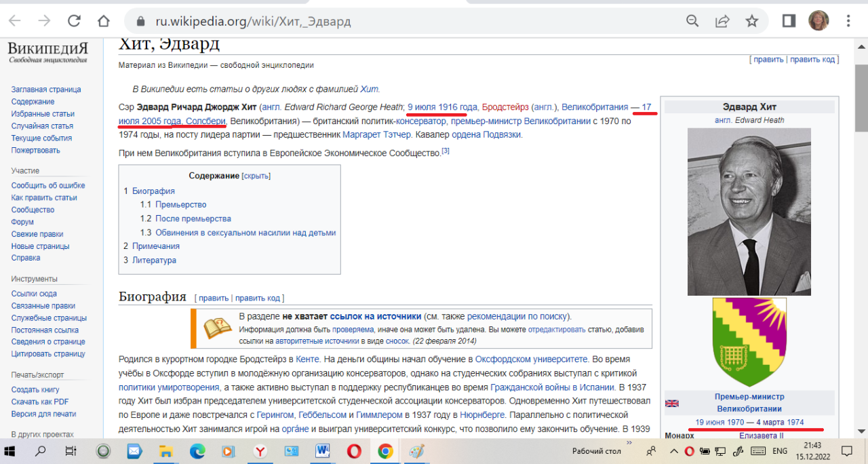Click the Wikipedia logo
Image resolution: width=868 pixels, height=464 pixels.
tap(47, 52)
